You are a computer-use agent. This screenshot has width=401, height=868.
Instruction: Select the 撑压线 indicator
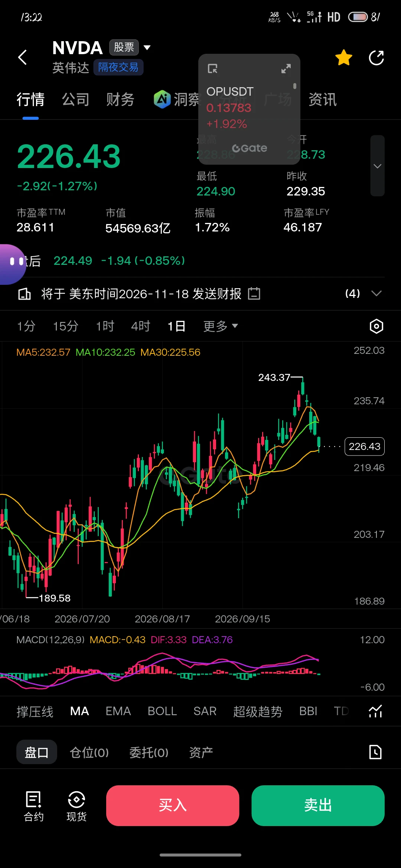pyautogui.click(x=35, y=711)
